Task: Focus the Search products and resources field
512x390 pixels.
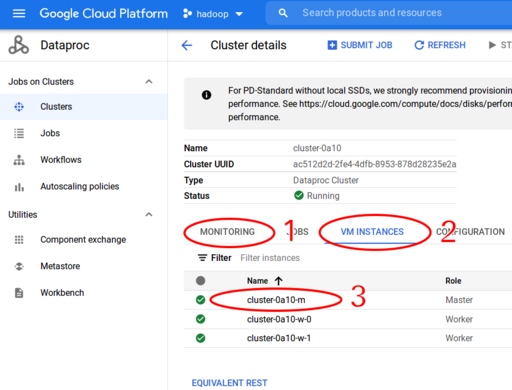Action: tap(388, 13)
